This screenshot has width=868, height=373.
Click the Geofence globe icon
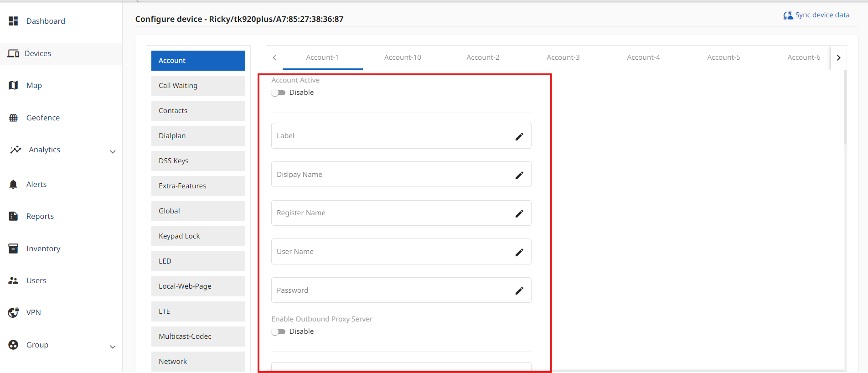pyautogui.click(x=13, y=118)
